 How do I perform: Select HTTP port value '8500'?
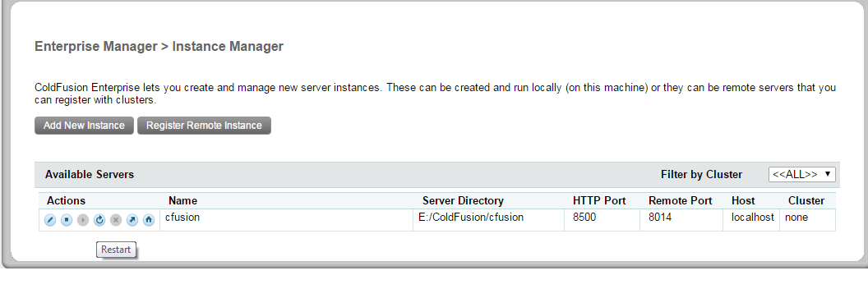tap(584, 218)
